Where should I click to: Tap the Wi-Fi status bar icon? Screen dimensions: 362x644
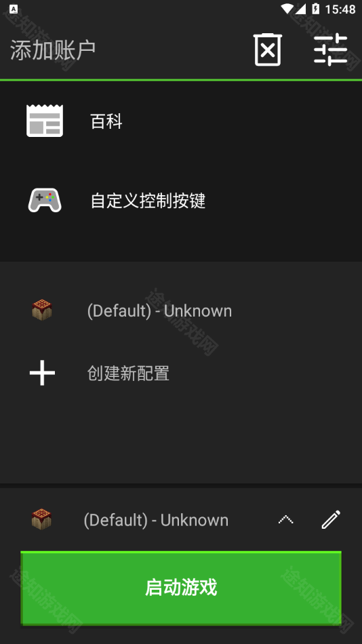click(287, 9)
